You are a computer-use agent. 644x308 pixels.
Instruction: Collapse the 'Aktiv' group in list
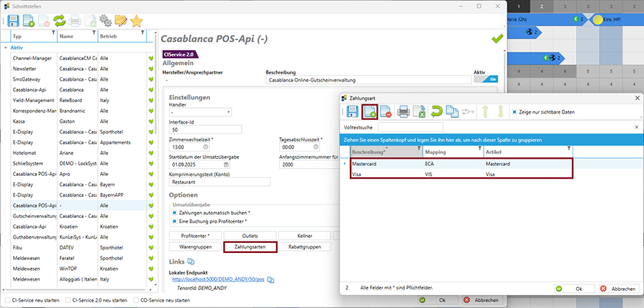click(x=6, y=48)
